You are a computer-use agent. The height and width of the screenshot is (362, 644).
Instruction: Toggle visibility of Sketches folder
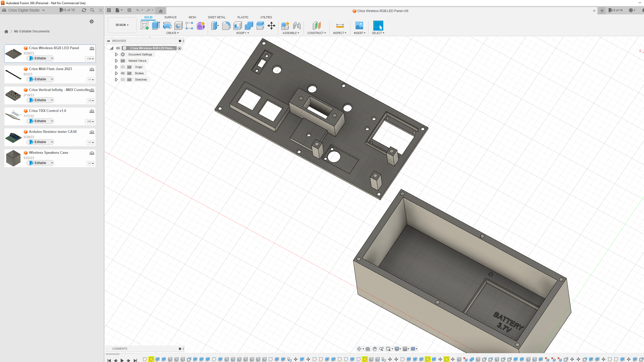point(123,79)
